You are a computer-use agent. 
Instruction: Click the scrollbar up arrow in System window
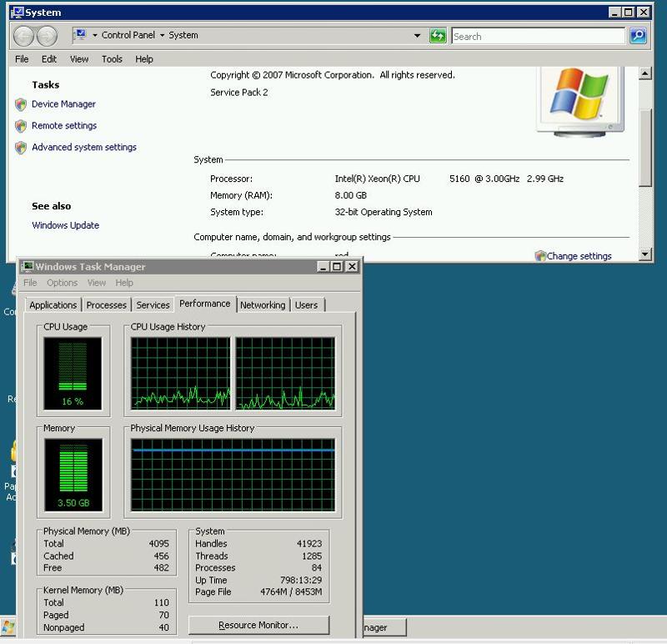(644, 73)
